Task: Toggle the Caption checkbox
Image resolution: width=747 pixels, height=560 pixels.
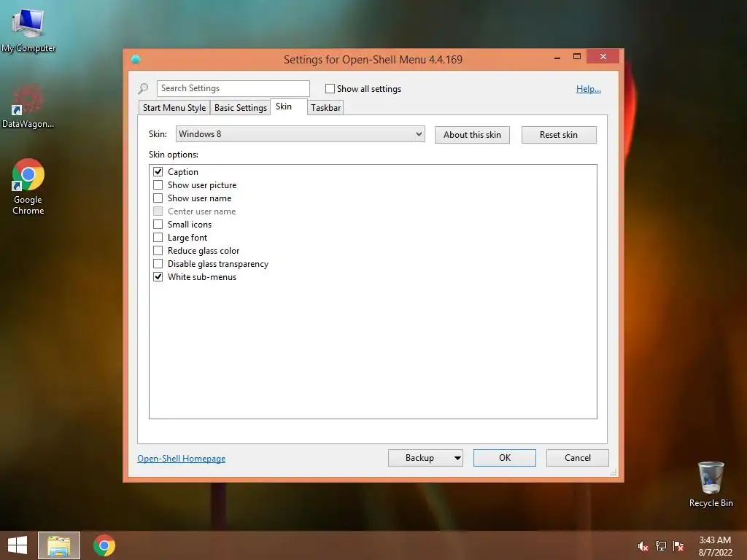Action: pyautogui.click(x=158, y=172)
